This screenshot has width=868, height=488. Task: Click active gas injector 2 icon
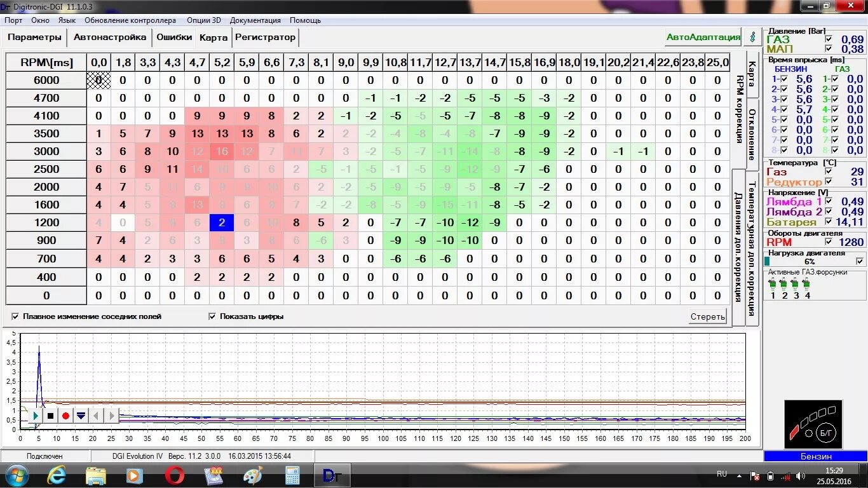tap(784, 283)
